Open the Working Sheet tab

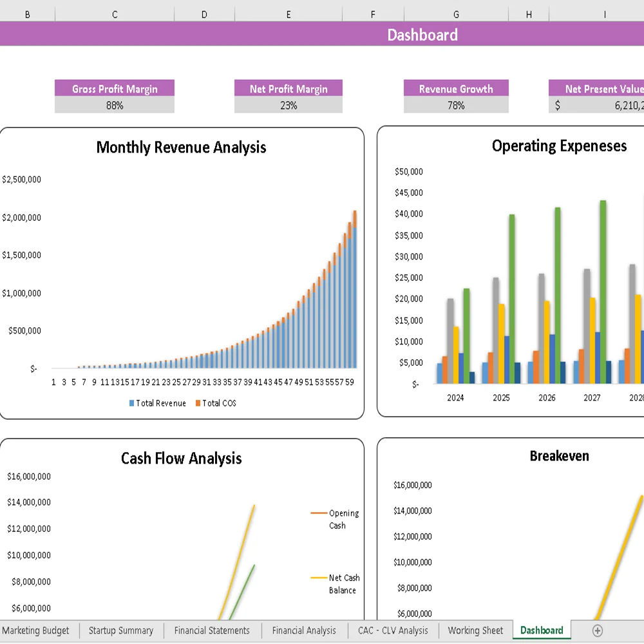pyautogui.click(x=475, y=630)
